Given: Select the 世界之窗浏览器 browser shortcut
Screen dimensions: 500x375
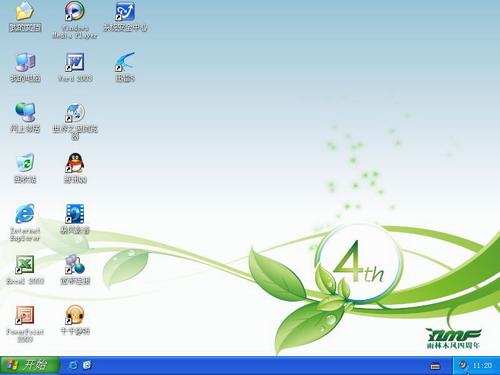Looking at the screenshot, I should [x=75, y=122].
